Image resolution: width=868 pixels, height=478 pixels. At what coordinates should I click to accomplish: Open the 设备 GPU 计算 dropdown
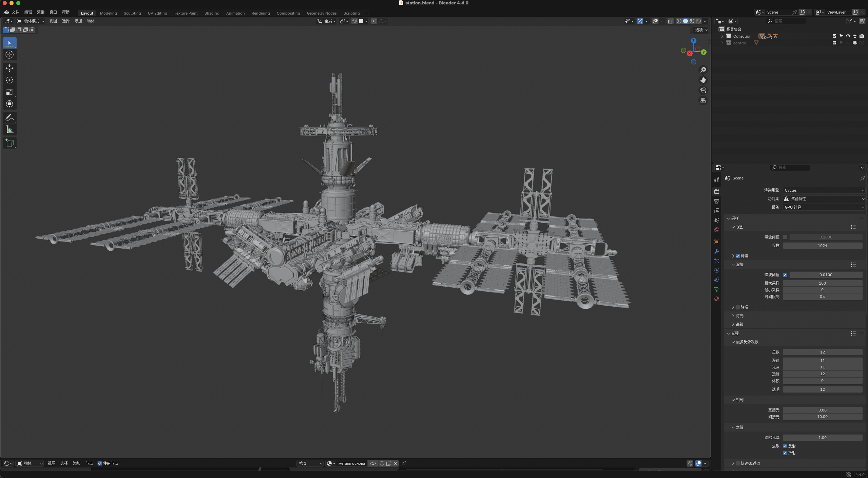pyautogui.click(x=824, y=207)
